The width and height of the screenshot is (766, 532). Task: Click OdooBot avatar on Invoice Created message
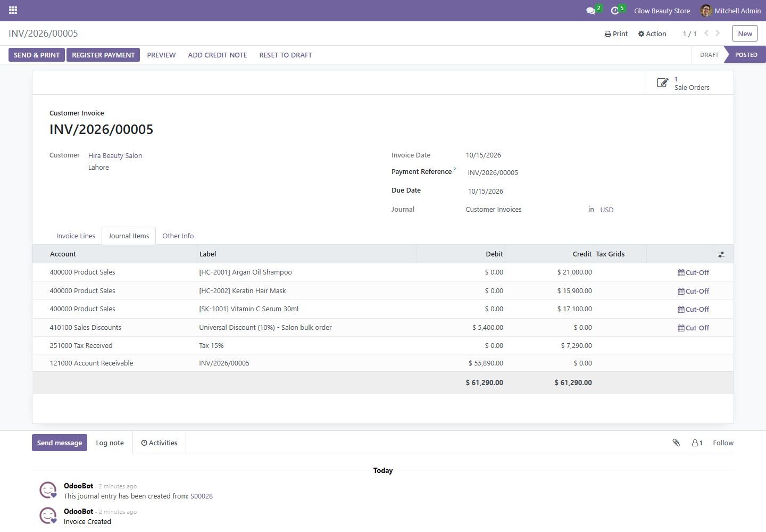coord(48,516)
